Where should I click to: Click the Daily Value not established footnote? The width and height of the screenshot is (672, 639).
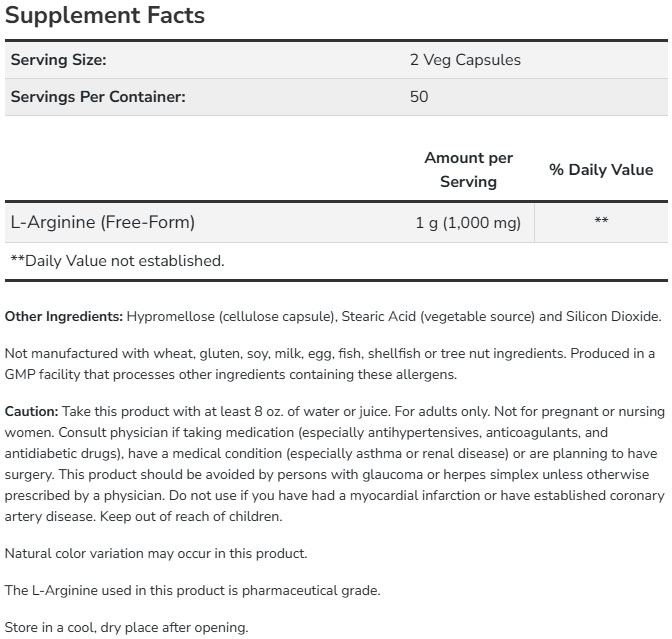[117, 260]
